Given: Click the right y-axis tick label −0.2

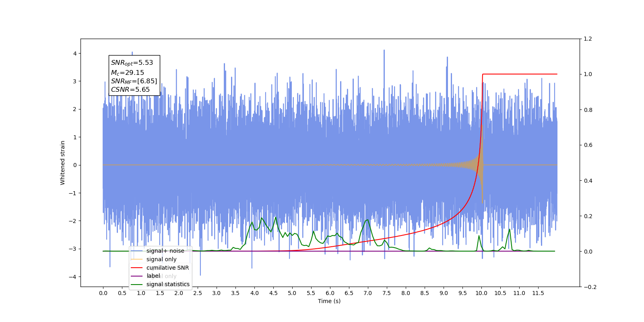Looking at the screenshot, I should 590,287.
